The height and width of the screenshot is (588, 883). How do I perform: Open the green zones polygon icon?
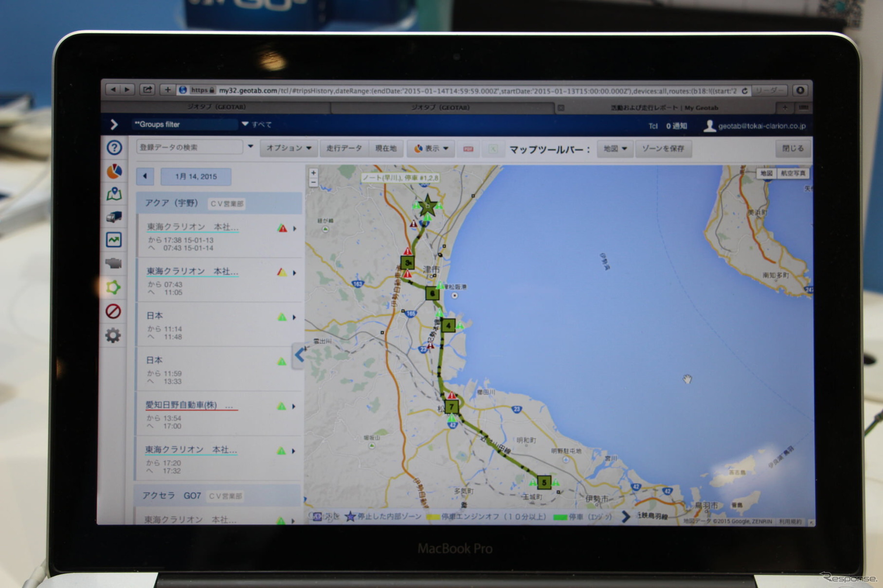pyautogui.click(x=113, y=287)
